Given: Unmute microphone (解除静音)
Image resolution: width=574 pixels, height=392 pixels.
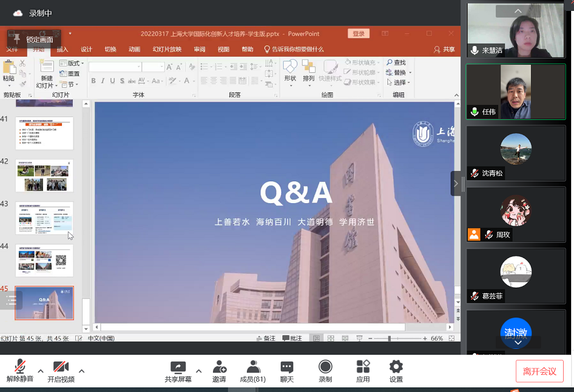Looking at the screenshot, I should pos(20,371).
